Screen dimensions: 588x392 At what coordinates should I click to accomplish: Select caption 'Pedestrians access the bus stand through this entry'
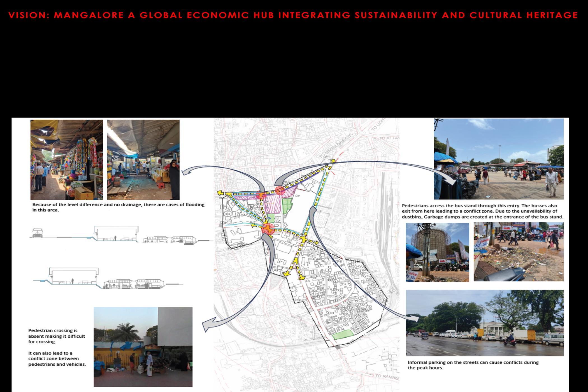coord(482,211)
